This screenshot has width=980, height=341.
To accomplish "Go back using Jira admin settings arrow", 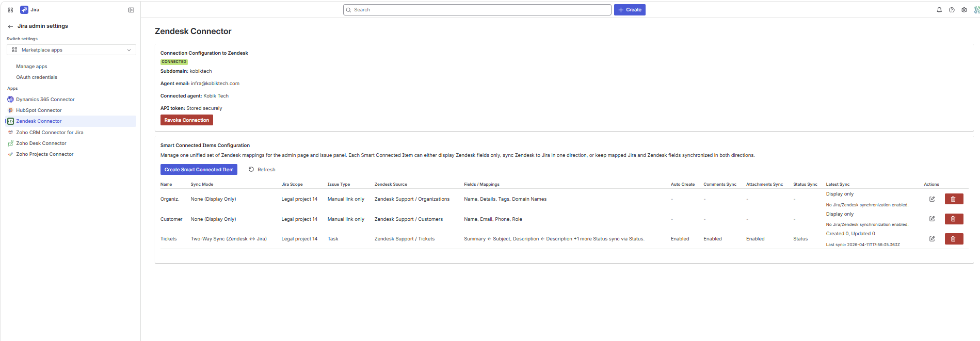I will click(10, 26).
